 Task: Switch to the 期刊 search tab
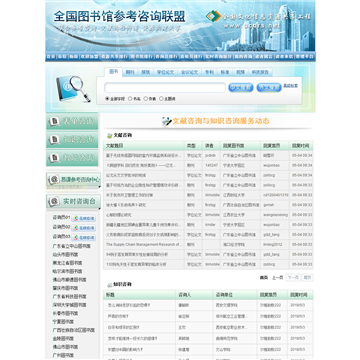(x=130, y=72)
